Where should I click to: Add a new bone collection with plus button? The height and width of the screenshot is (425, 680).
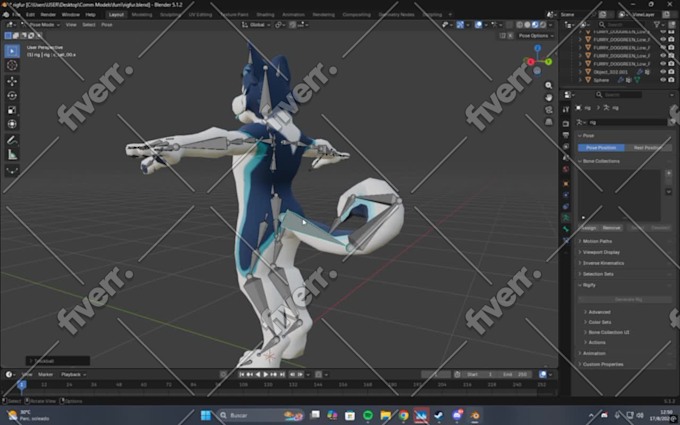(668, 173)
